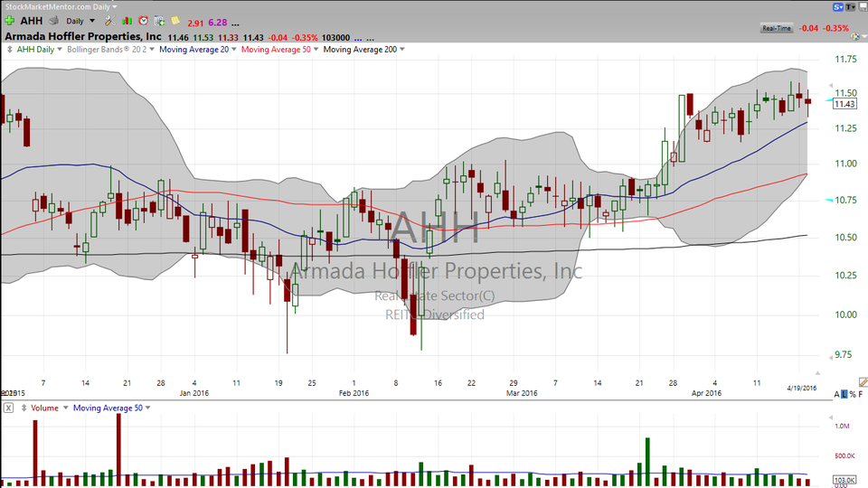The image size is (868, 488).
Task: Open the color palette icon near top right
Action: pos(856,36)
